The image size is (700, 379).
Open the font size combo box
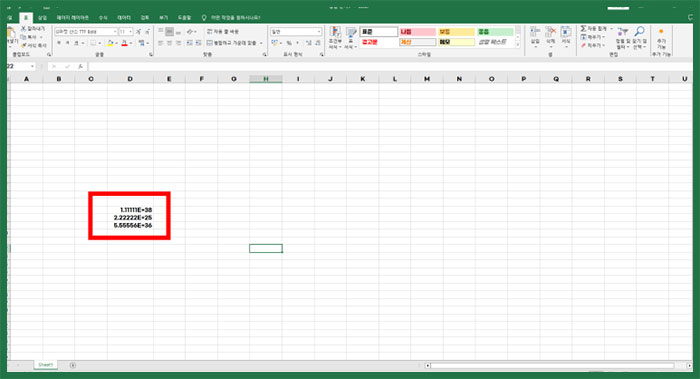tap(126, 32)
